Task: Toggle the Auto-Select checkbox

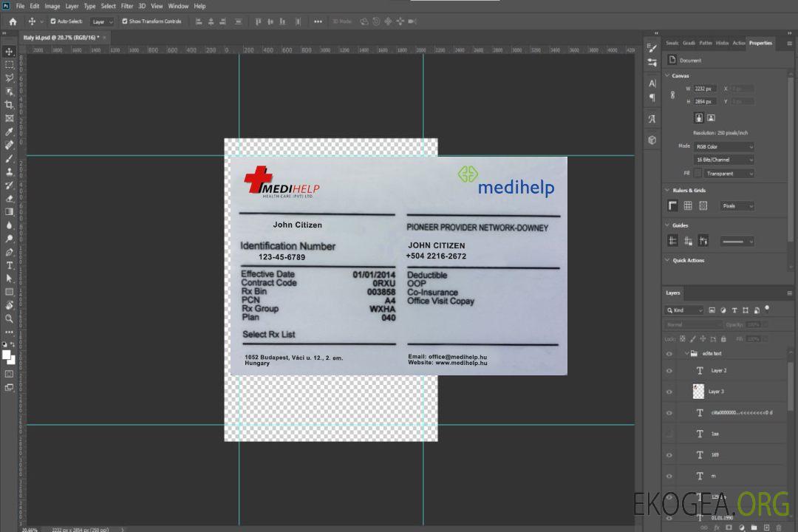Action: (53, 21)
